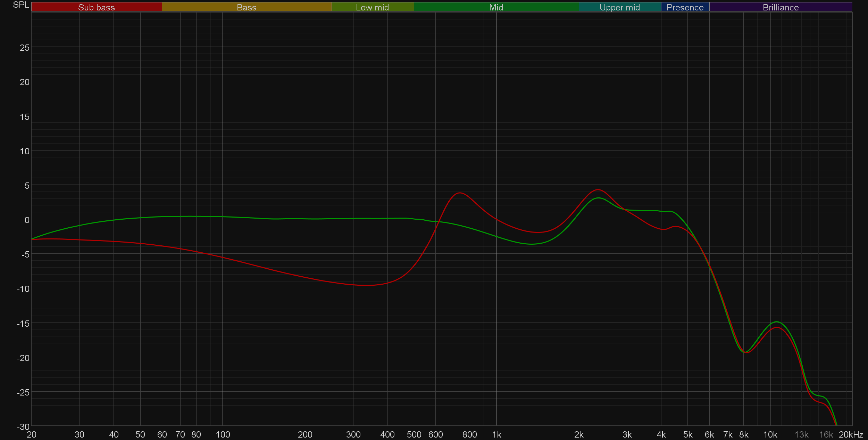
Task: Click the 20kHz axis label
Action: click(851, 435)
